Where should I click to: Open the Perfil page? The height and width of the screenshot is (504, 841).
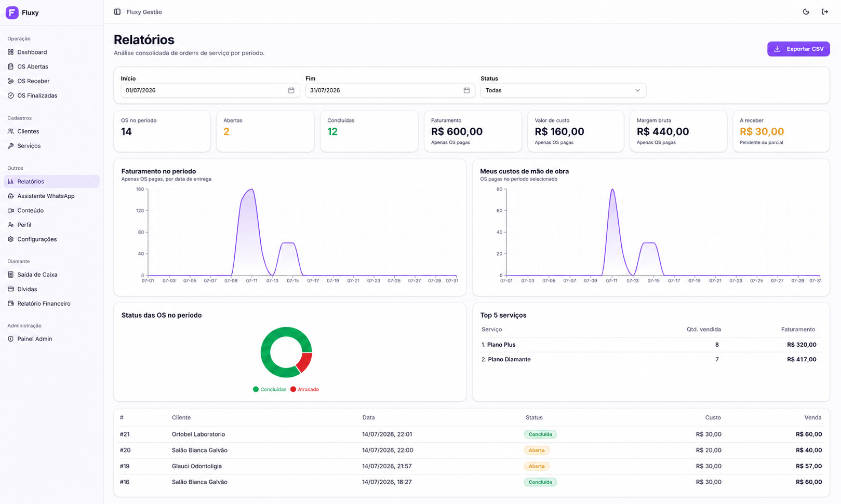click(x=52, y=225)
